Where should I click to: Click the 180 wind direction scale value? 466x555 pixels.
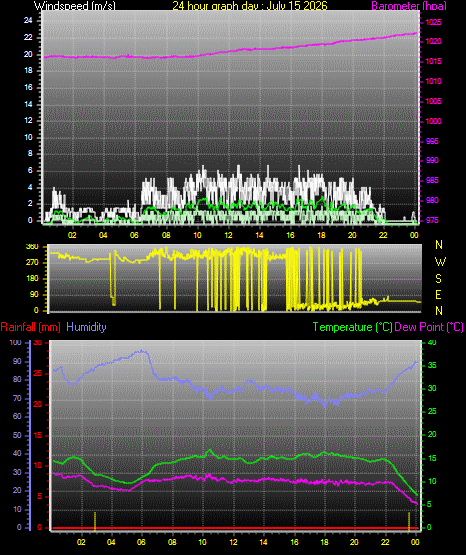pos(32,279)
